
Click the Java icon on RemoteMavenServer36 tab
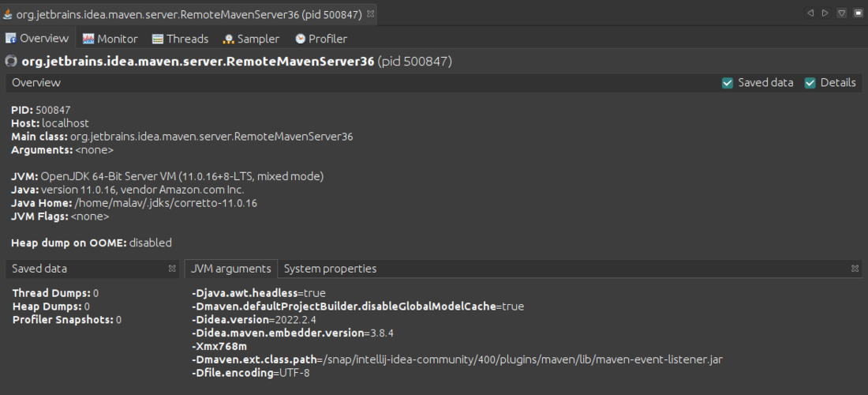click(8, 14)
